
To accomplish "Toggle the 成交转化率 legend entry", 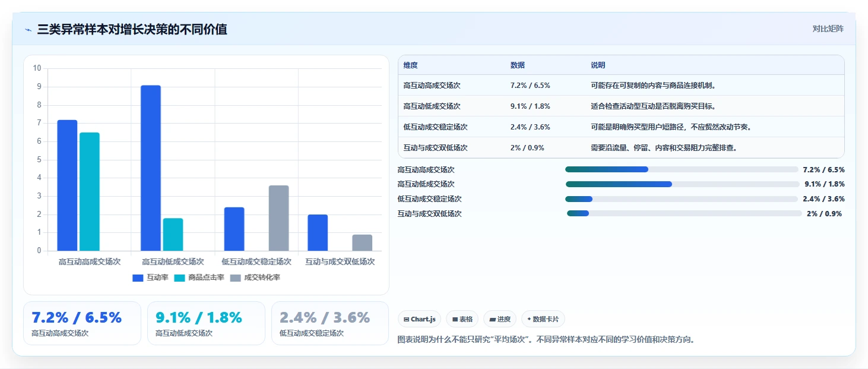I will 255,277.
